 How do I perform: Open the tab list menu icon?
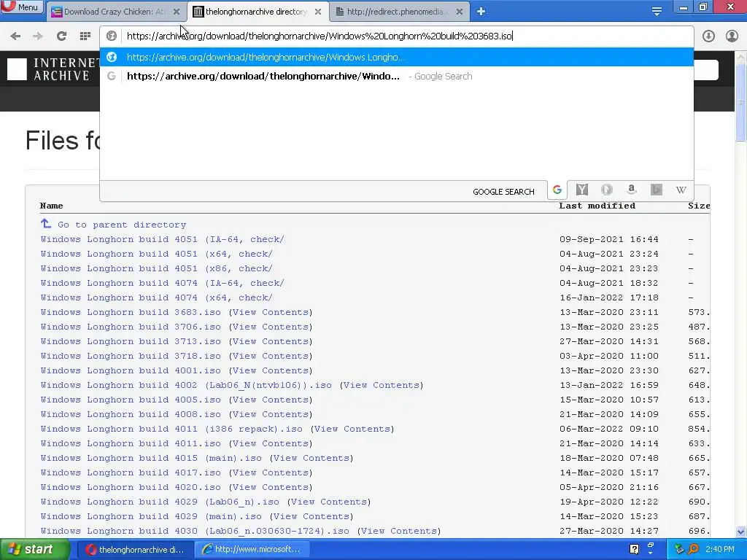(x=657, y=12)
